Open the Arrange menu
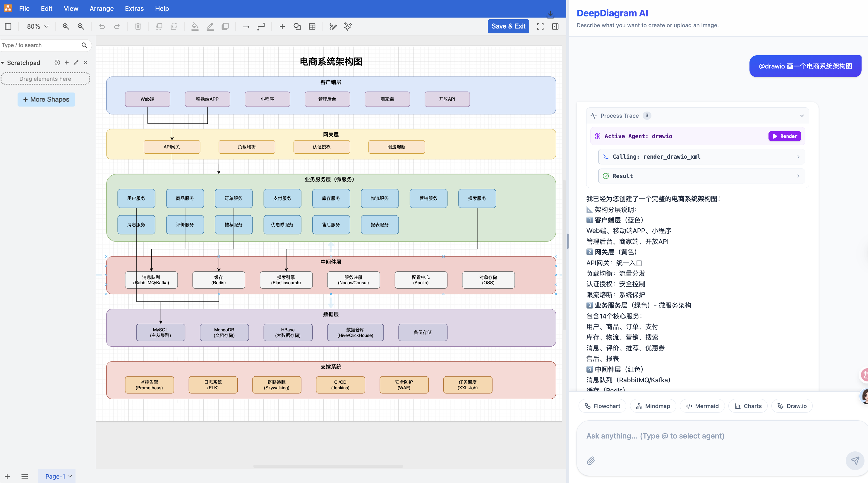This screenshot has width=868, height=483. click(102, 8)
